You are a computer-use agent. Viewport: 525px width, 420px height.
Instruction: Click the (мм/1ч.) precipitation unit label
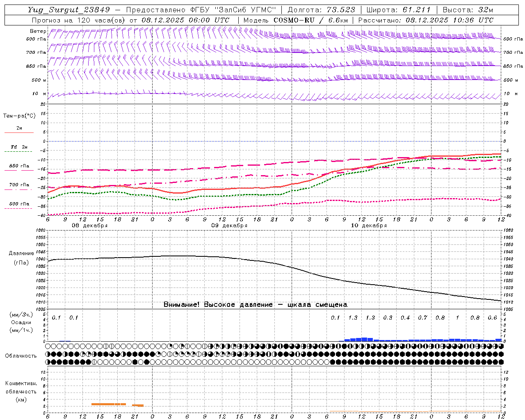21,330
